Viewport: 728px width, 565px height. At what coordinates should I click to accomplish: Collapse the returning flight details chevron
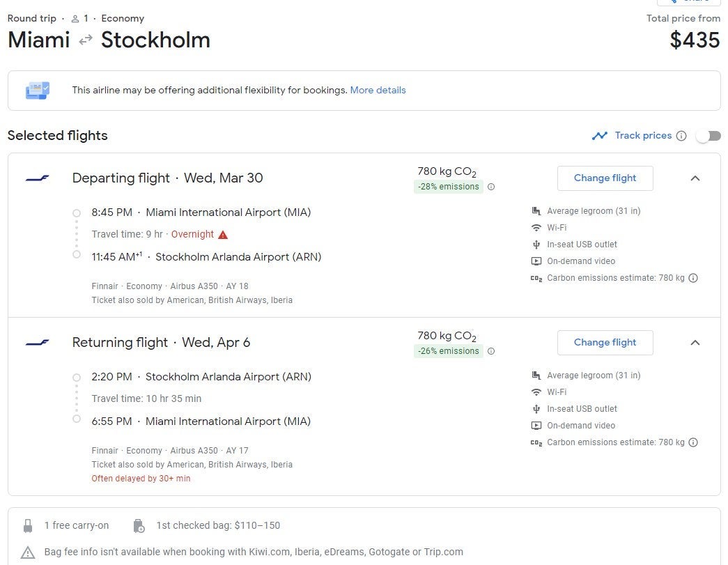click(x=695, y=343)
